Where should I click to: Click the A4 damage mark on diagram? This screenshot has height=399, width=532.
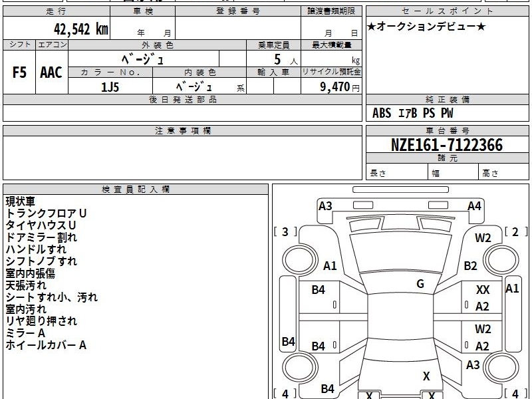coord(474,206)
